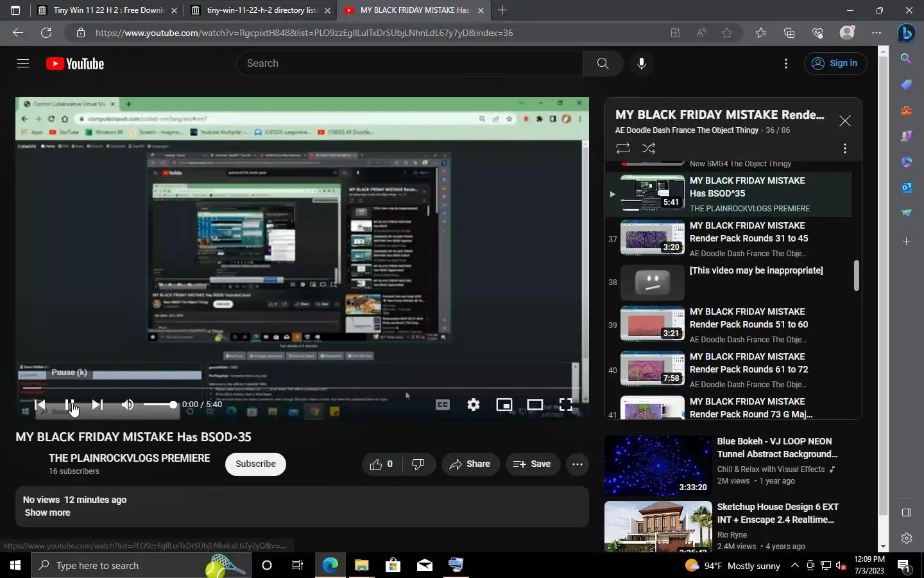Image resolution: width=924 pixels, height=578 pixels.
Task: Open Sketchup House Design 6 EXT video
Action: (733, 527)
